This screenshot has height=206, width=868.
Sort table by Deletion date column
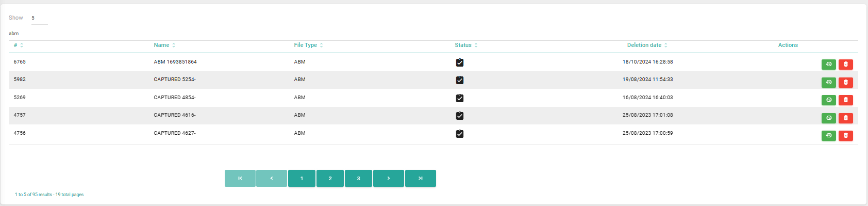tap(647, 45)
